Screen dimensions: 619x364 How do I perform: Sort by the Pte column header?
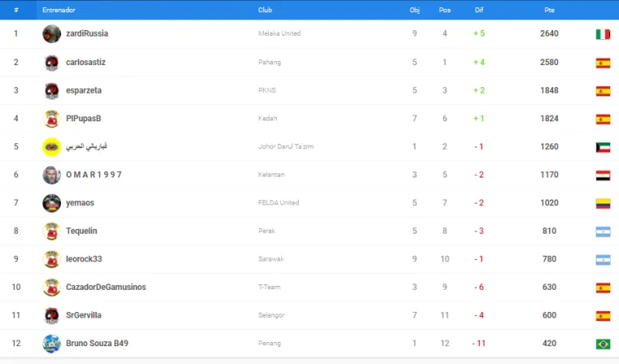tap(549, 10)
